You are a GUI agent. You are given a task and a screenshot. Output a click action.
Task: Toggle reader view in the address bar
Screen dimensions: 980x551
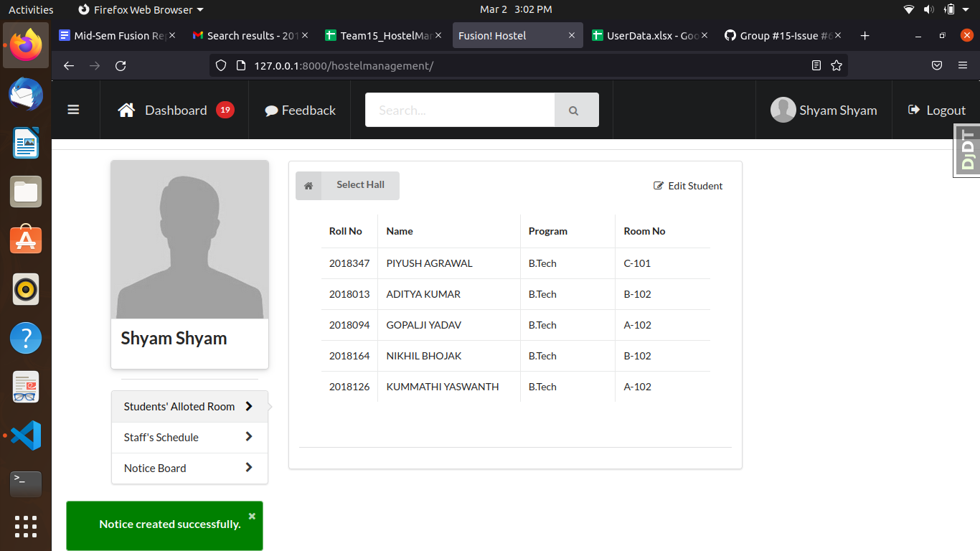816,65
